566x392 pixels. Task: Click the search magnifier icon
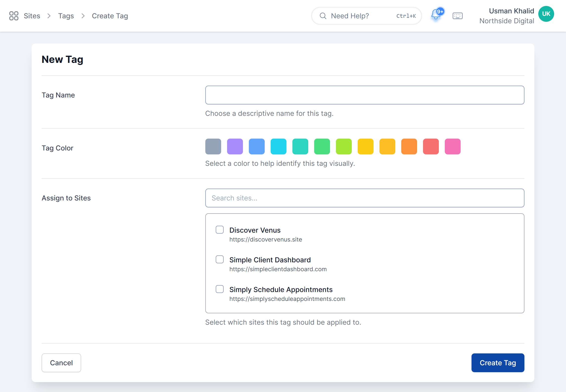[x=323, y=16]
